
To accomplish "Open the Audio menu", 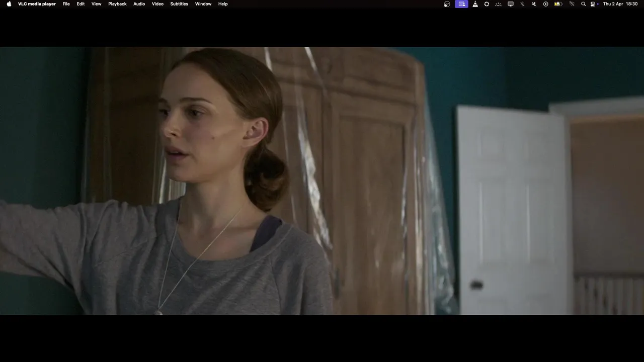I will tap(139, 4).
